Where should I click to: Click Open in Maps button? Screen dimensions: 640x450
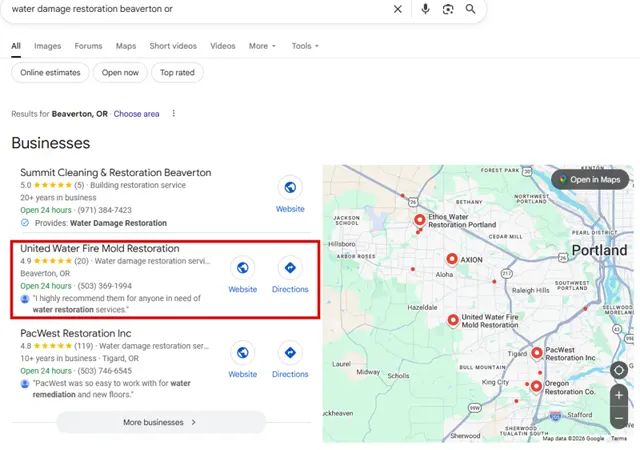(590, 180)
